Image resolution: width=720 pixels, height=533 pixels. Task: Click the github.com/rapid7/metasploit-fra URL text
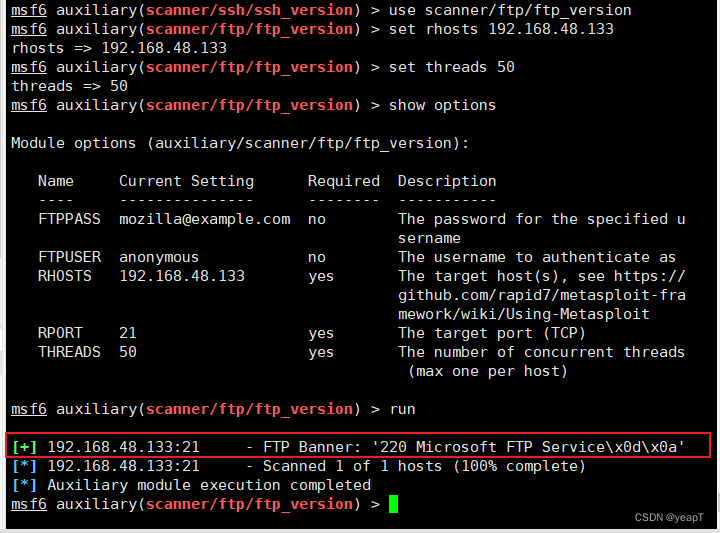[542, 295]
